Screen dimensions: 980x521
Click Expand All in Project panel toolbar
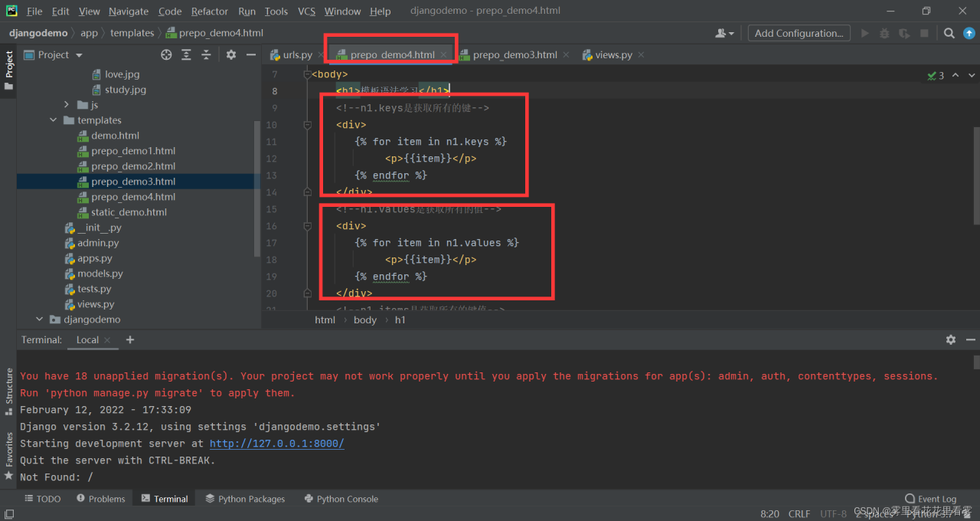tap(186, 55)
